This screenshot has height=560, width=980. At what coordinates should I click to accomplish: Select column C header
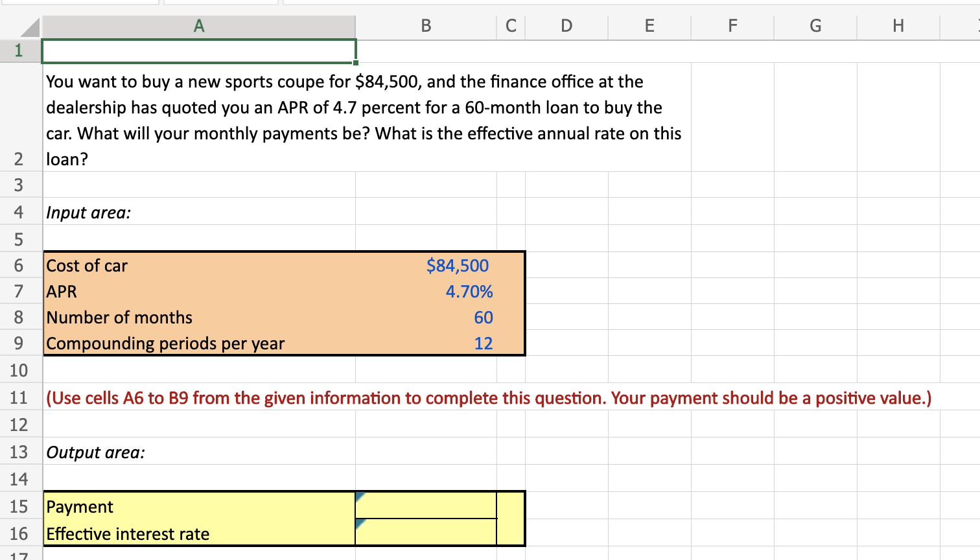point(511,26)
